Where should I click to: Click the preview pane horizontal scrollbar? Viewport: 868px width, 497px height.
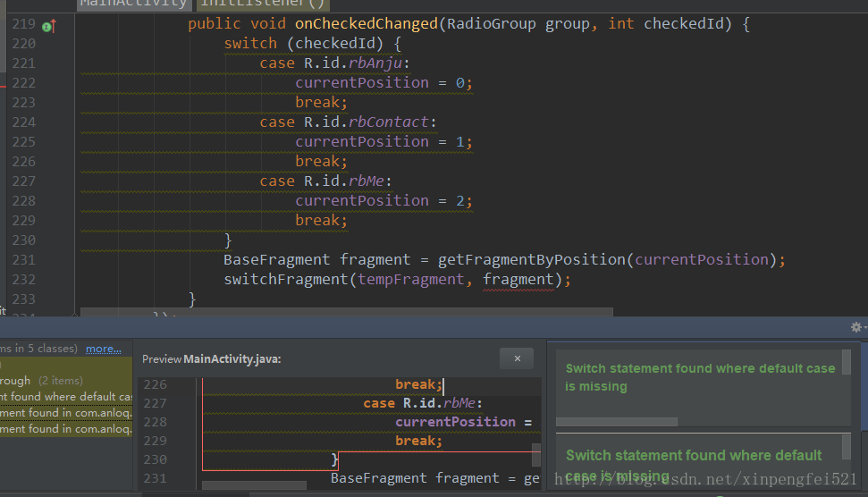coord(254,485)
